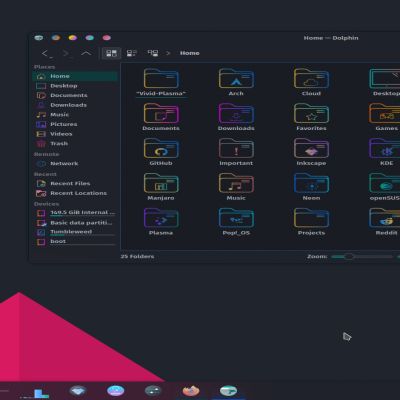This screenshot has height=400, width=400.
Task: Select the Projects folder icon
Action: pyautogui.click(x=311, y=218)
